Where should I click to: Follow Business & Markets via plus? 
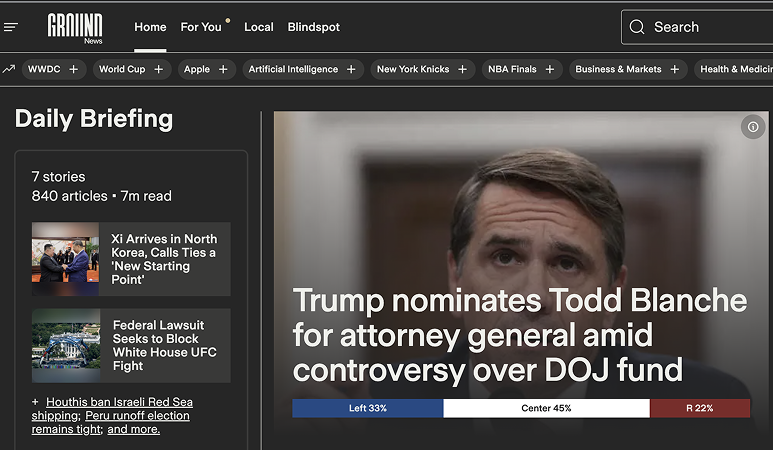[x=675, y=69]
